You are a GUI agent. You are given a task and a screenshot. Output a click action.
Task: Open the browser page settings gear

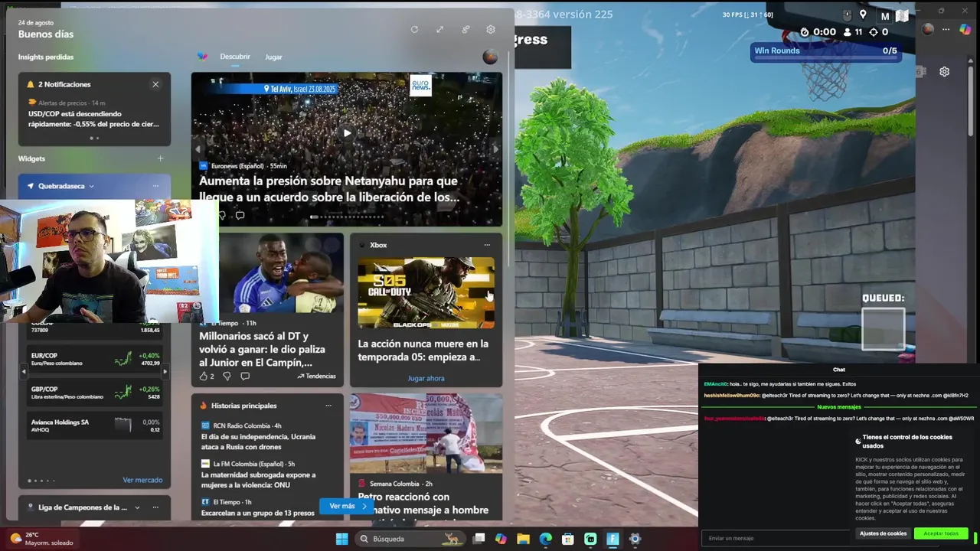[x=944, y=71]
